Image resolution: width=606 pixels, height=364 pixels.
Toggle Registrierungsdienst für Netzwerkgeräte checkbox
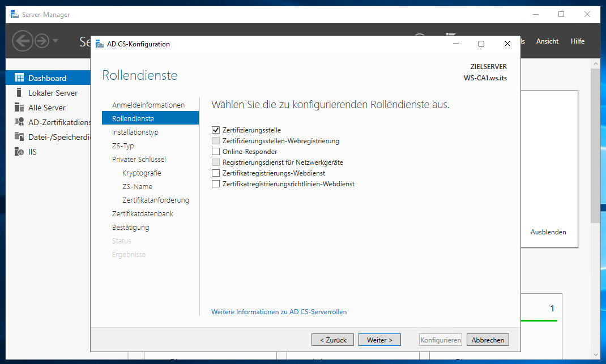click(x=216, y=162)
